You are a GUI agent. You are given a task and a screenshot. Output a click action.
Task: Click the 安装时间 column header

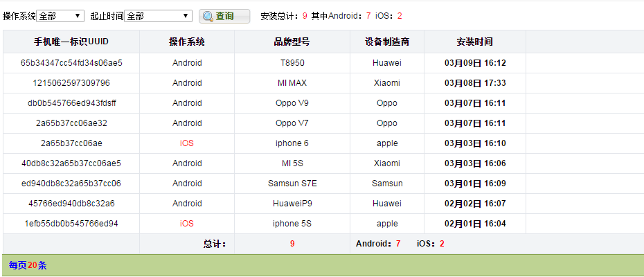[x=475, y=42]
